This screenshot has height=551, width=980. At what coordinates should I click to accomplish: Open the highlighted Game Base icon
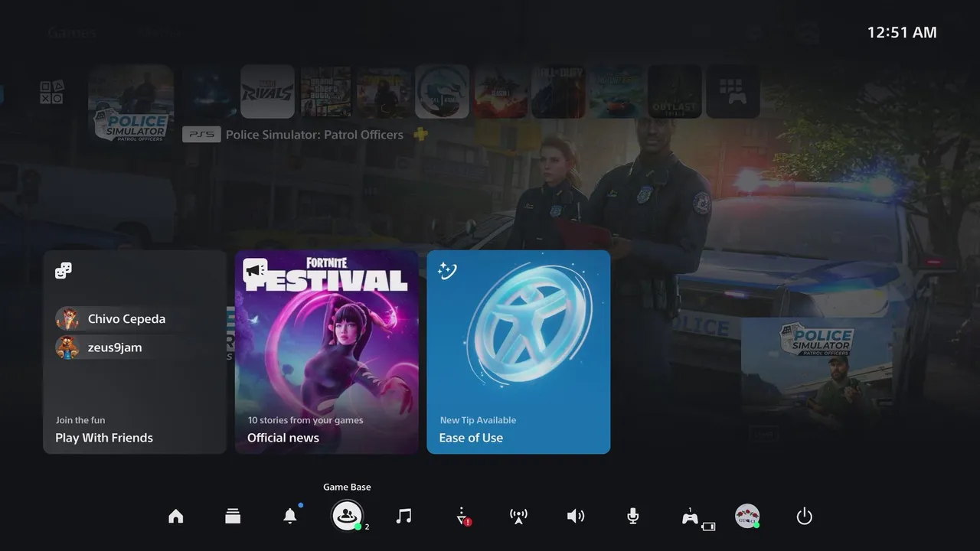347,516
